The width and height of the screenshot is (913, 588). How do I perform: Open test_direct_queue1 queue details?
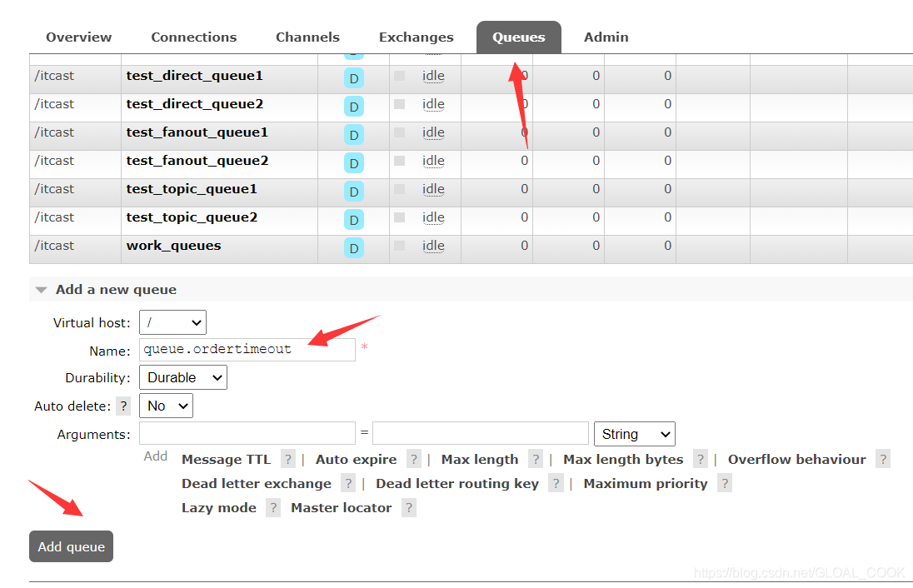194,76
